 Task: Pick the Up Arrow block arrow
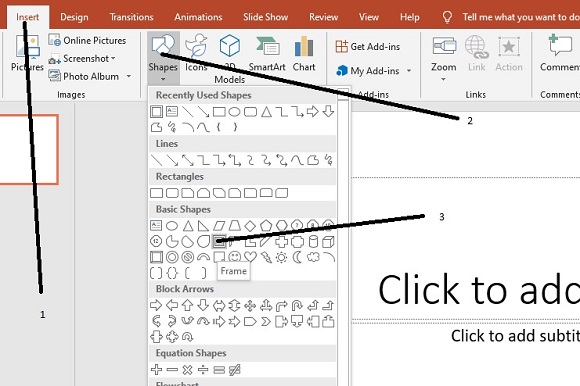coord(188,305)
